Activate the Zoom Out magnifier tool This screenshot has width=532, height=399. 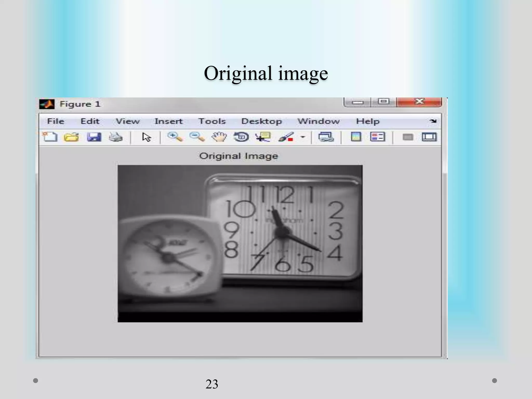coord(197,137)
